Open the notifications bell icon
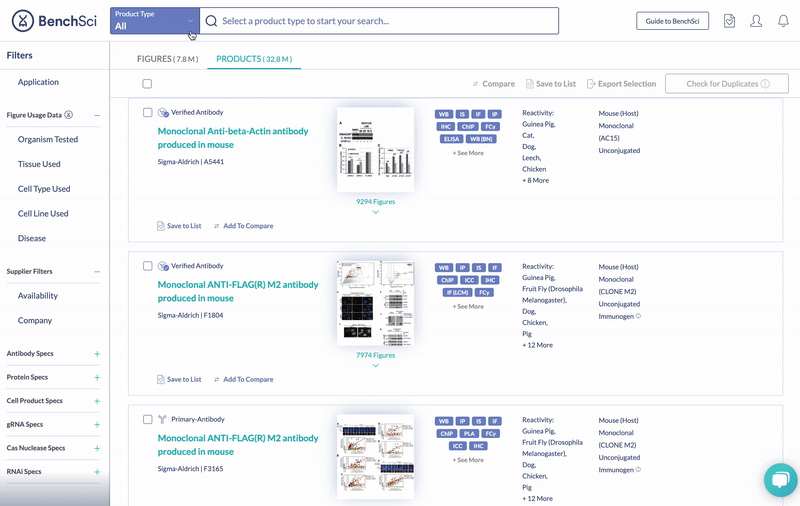The height and width of the screenshot is (506, 800). click(783, 21)
